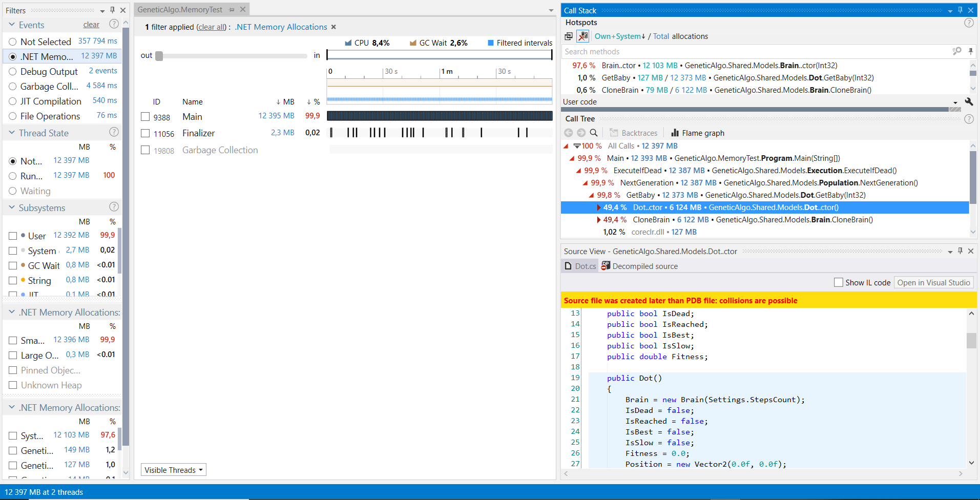The height and width of the screenshot is (500, 980).
Task: Select the Garbage Collection event radio button
Action: point(13,87)
